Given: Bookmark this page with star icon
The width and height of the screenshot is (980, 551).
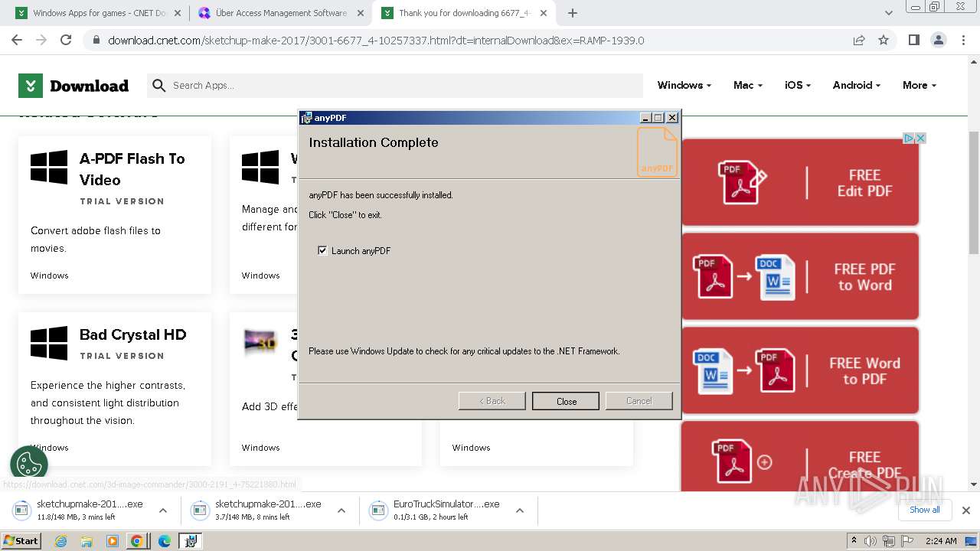Looking at the screenshot, I should pos(884,40).
